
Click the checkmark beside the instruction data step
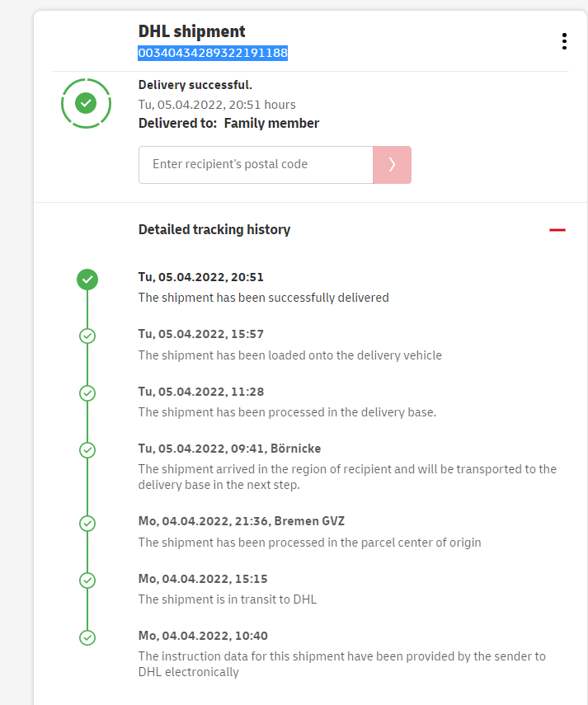click(x=87, y=637)
